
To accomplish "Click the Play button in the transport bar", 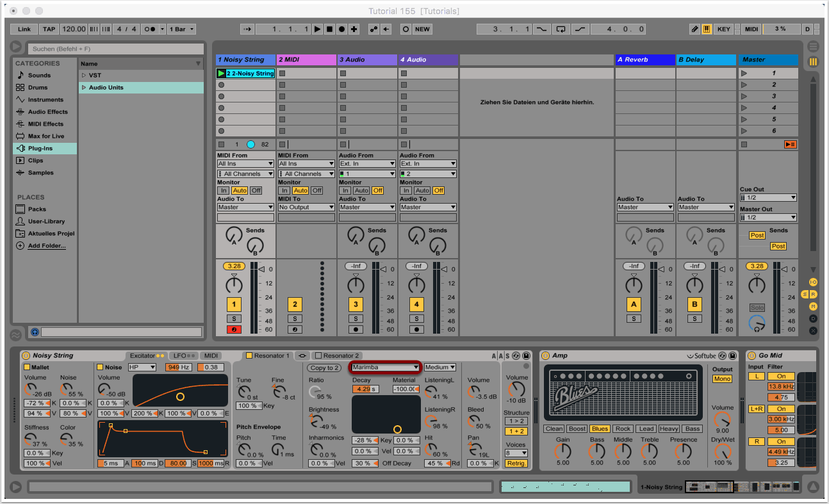I will point(317,29).
